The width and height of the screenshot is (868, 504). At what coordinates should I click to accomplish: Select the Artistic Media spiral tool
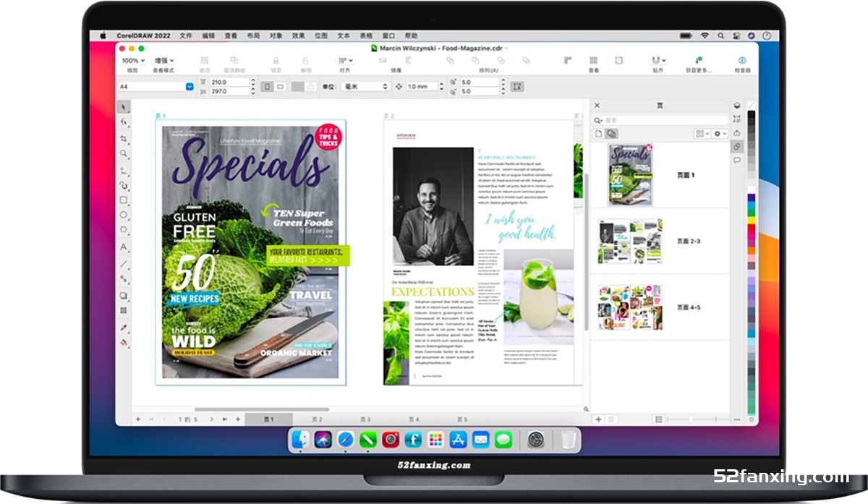(x=124, y=186)
